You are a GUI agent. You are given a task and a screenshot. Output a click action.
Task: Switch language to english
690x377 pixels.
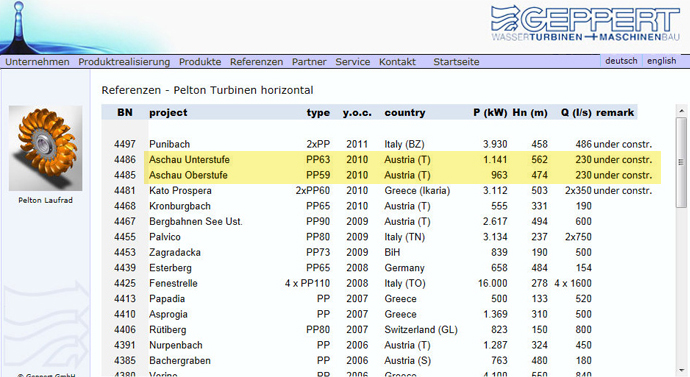point(661,61)
